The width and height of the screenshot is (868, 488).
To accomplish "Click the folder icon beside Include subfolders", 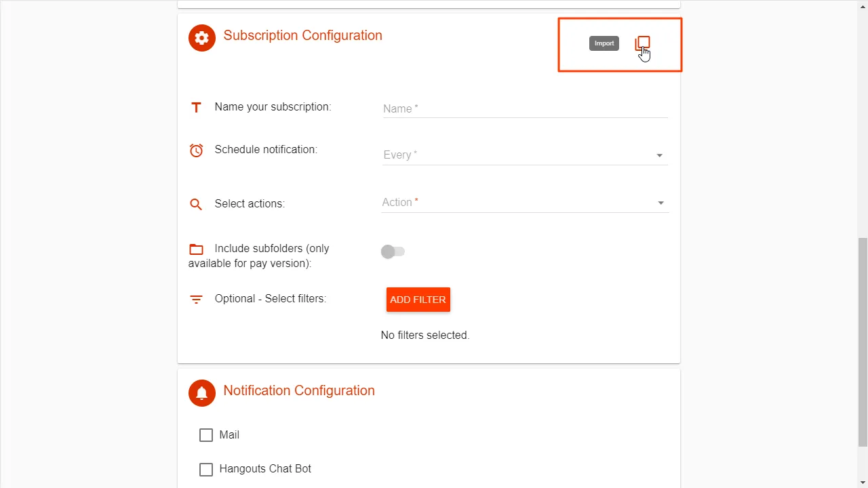I will [196, 249].
